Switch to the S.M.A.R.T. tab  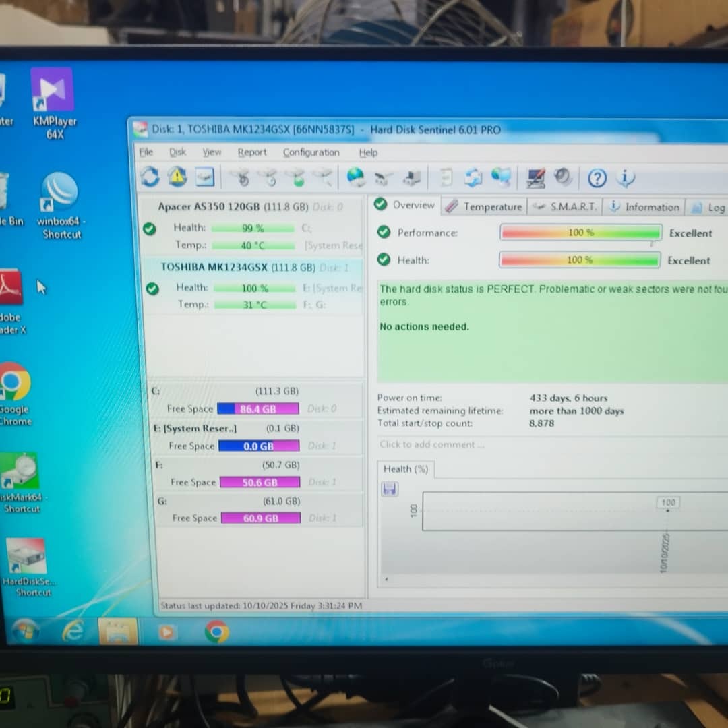pyautogui.click(x=566, y=207)
